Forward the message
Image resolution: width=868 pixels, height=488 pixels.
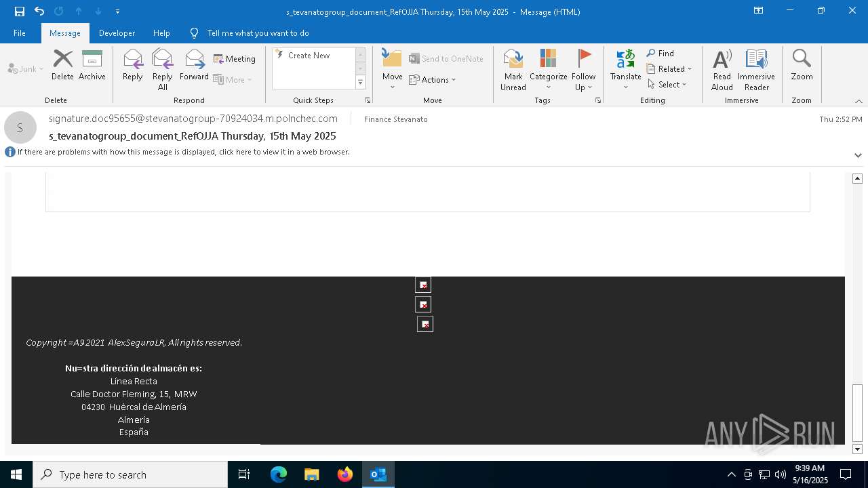click(x=194, y=65)
